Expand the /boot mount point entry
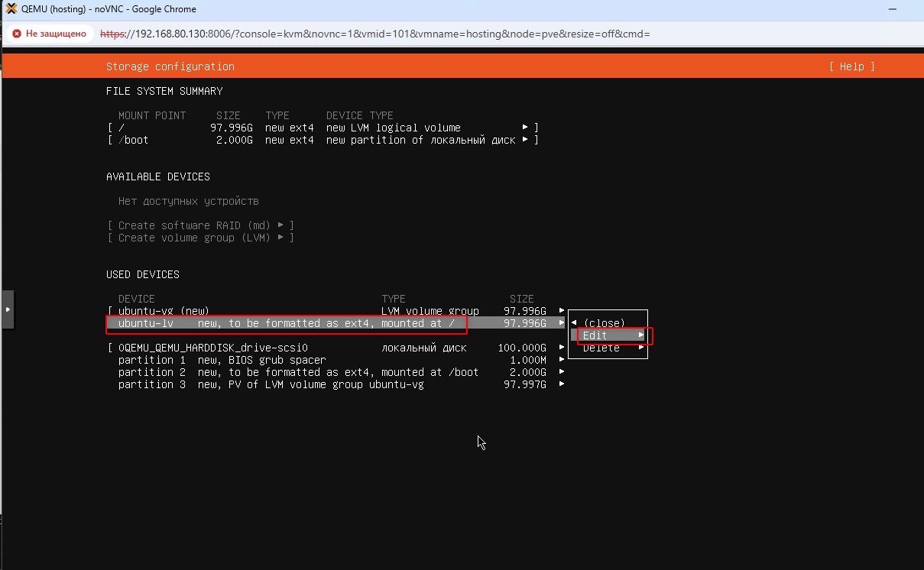This screenshot has width=924, height=570. (524, 140)
